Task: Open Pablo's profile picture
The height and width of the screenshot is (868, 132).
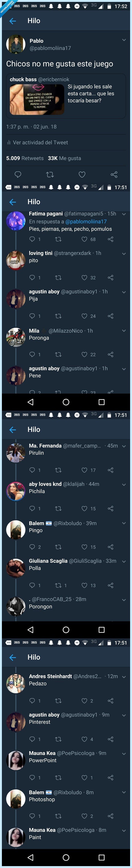Action: pyautogui.click(x=16, y=44)
